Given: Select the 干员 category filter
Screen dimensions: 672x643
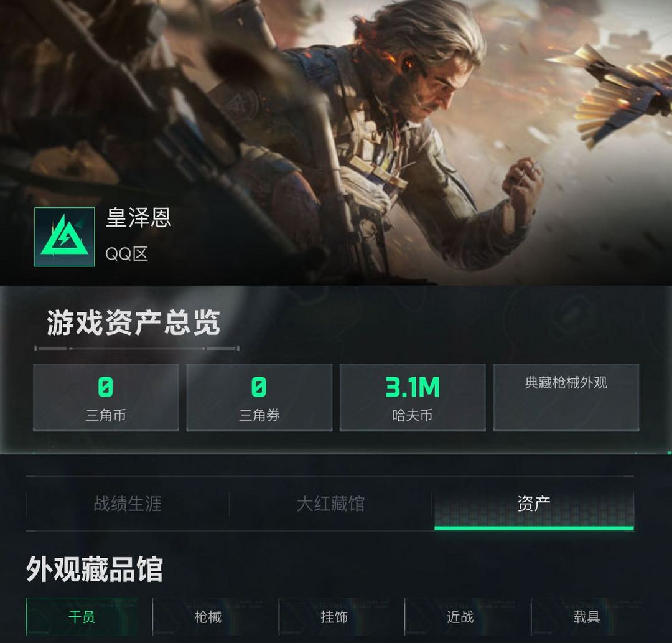Looking at the screenshot, I should pyautogui.click(x=82, y=616).
